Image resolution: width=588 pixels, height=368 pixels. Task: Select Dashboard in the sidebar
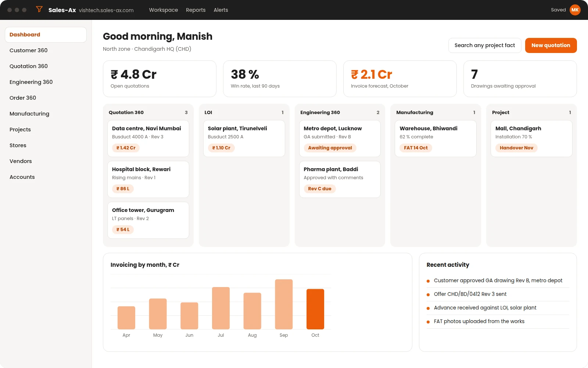point(46,35)
